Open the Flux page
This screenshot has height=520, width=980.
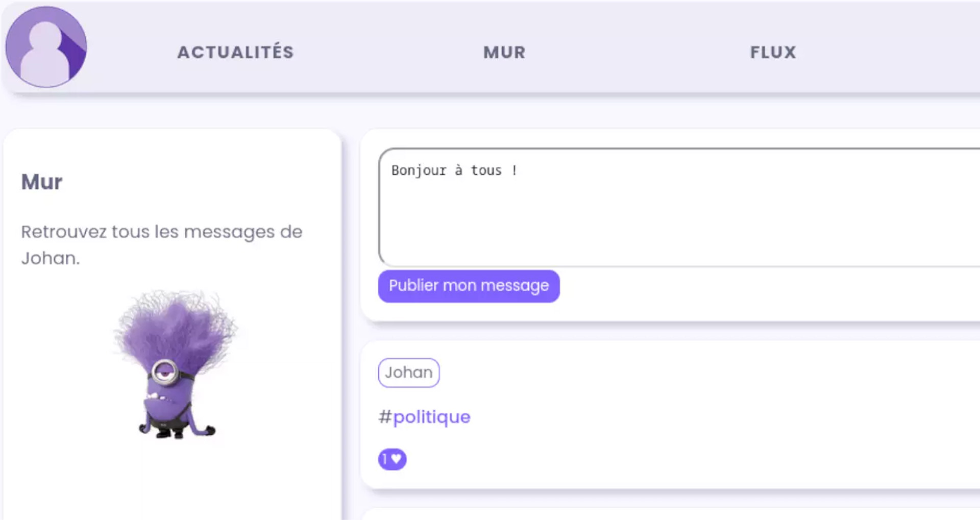click(x=773, y=52)
